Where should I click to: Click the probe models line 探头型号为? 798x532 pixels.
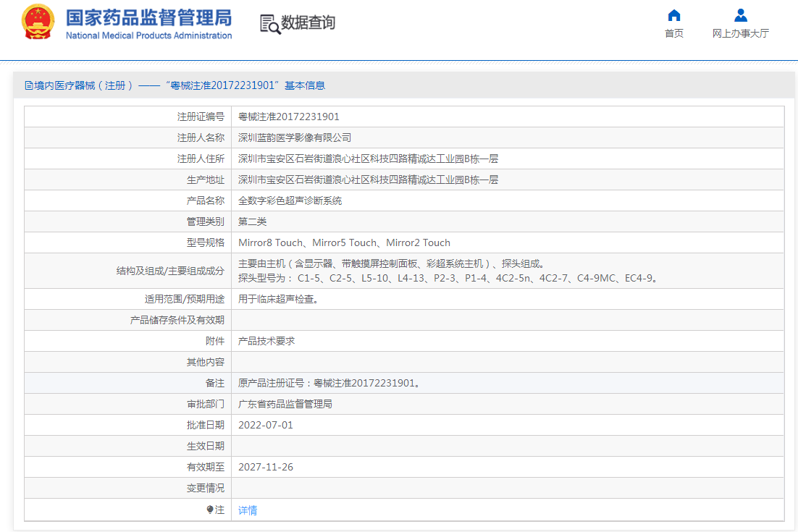click(x=449, y=278)
